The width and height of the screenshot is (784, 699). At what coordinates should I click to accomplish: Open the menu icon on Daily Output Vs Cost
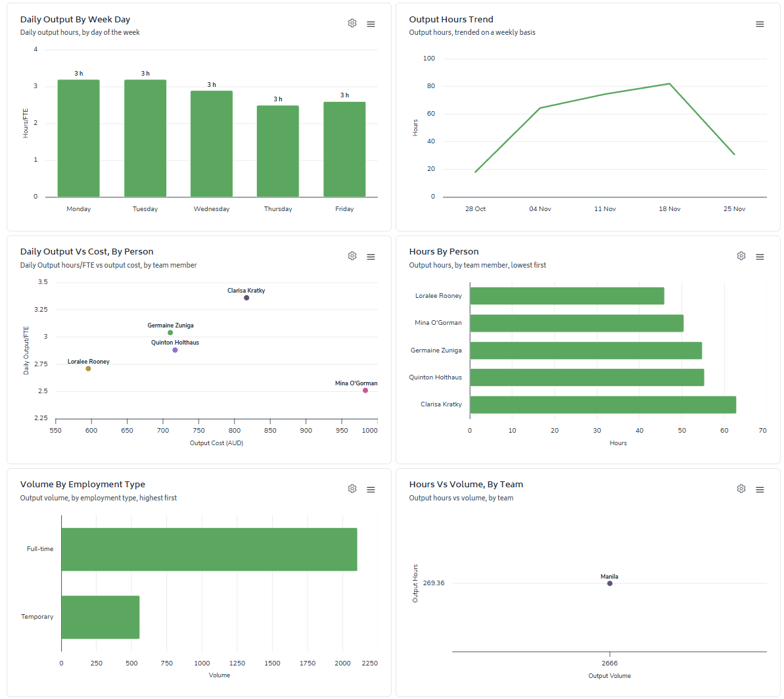coord(371,256)
